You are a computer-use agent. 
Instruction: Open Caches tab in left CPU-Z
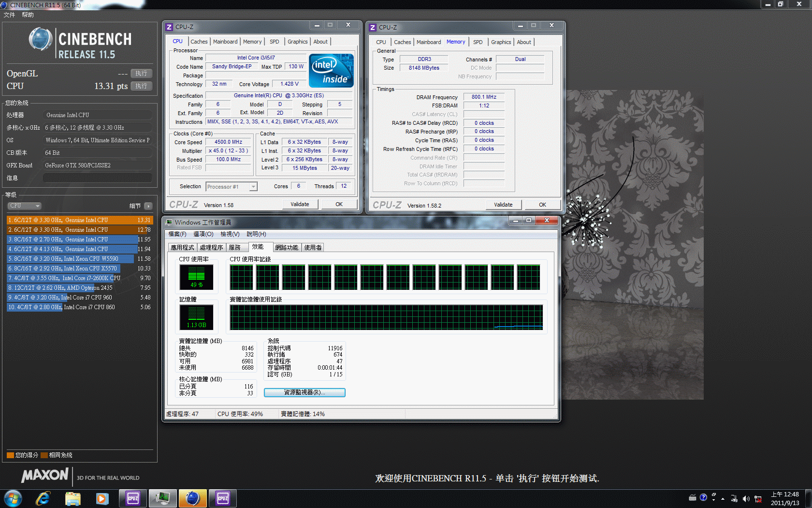pyautogui.click(x=199, y=42)
